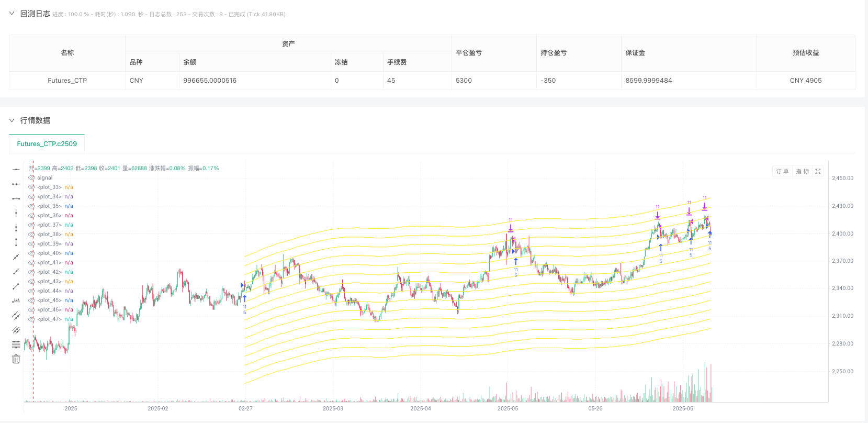
Task: Open the 指标 indicators button
Action: point(802,171)
